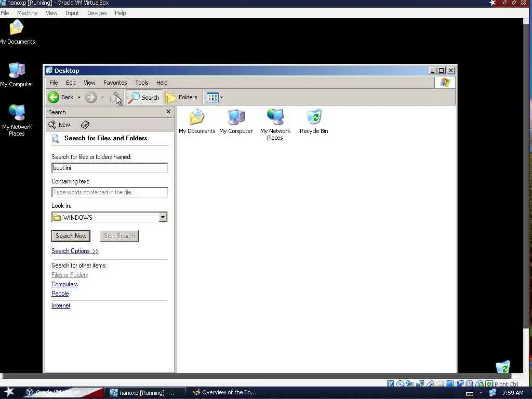The width and height of the screenshot is (532, 399).
Task: Click the grayed Forward arrow icon
Action: tap(90, 97)
